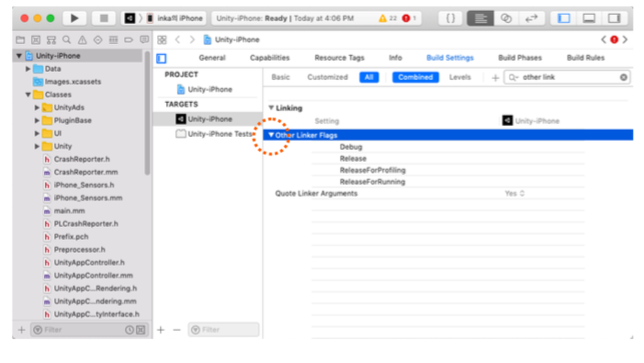Switch to the standard editor
Viewport: 644px width, 363px height.
tap(480, 18)
